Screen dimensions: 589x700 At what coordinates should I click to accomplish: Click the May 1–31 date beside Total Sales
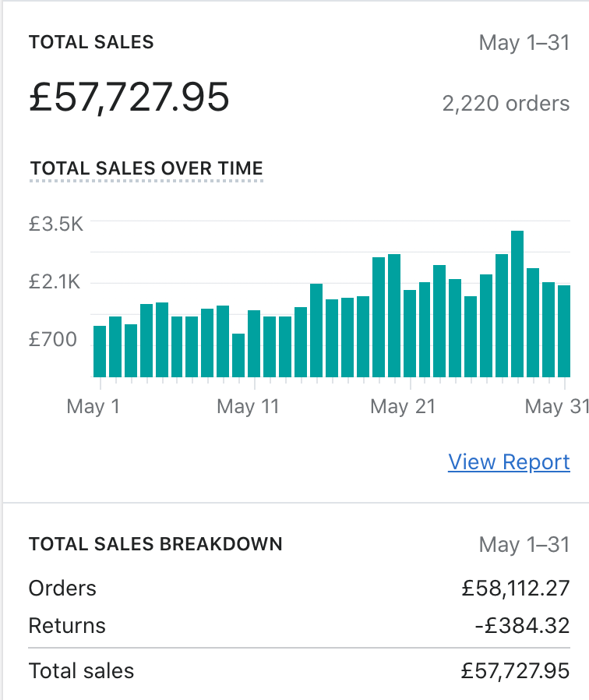[524, 42]
